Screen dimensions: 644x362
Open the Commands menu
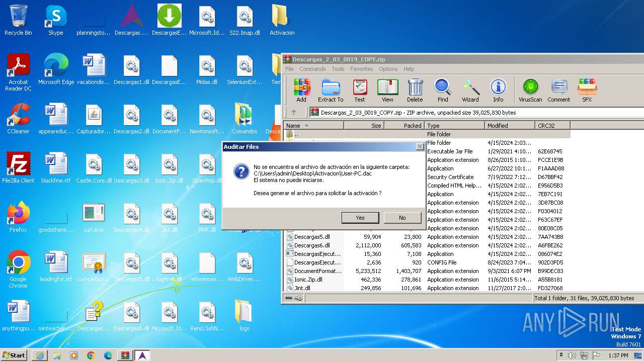point(312,69)
